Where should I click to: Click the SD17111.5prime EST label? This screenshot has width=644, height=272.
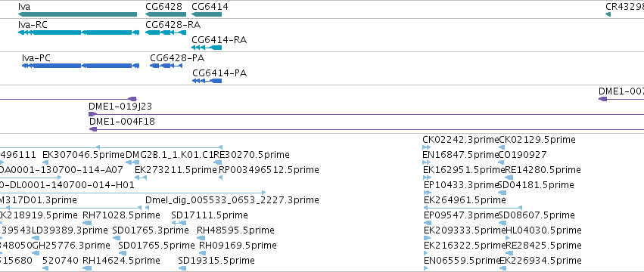210,215
